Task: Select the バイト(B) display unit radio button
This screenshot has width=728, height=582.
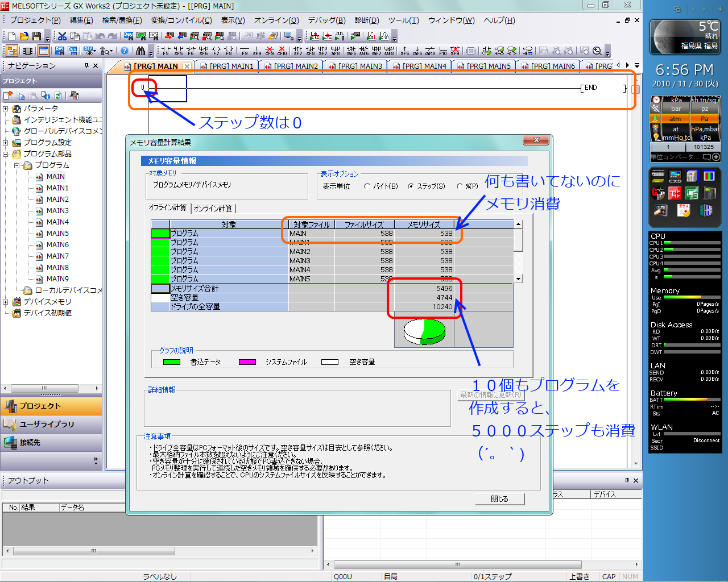Action: click(x=367, y=186)
